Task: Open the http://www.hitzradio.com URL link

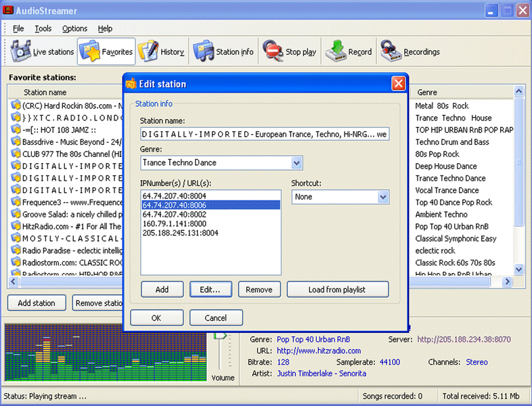Action: [319, 351]
